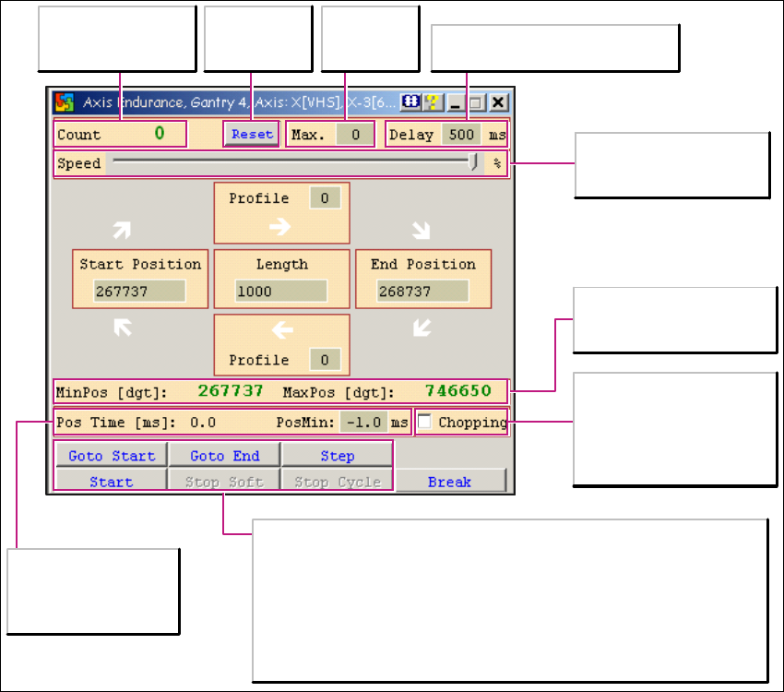Image resolution: width=784 pixels, height=692 pixels.
Task: Click the Delay value field
Action: point(460,135)
